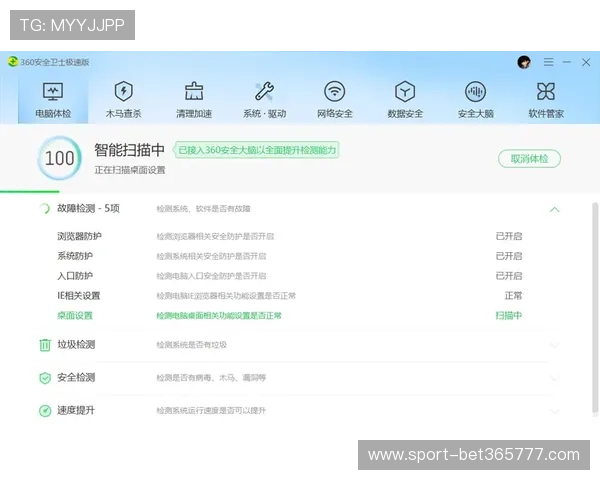Image resolution: width=600 pixels, height=480 pixels.
Task: Click 已开启 status of 浏览器防护
Action: pyautogui.click(x=509, y=236)
